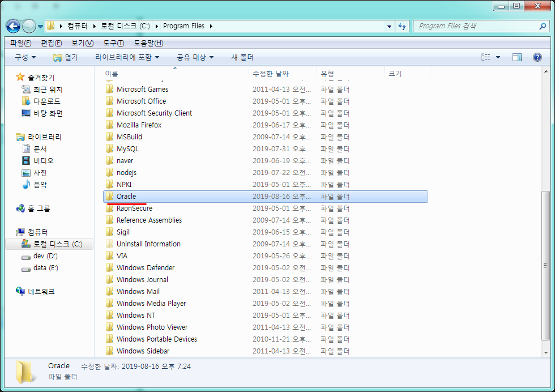Toggle the preview pane icon
555x392 pixels.
tap(517, 57)
